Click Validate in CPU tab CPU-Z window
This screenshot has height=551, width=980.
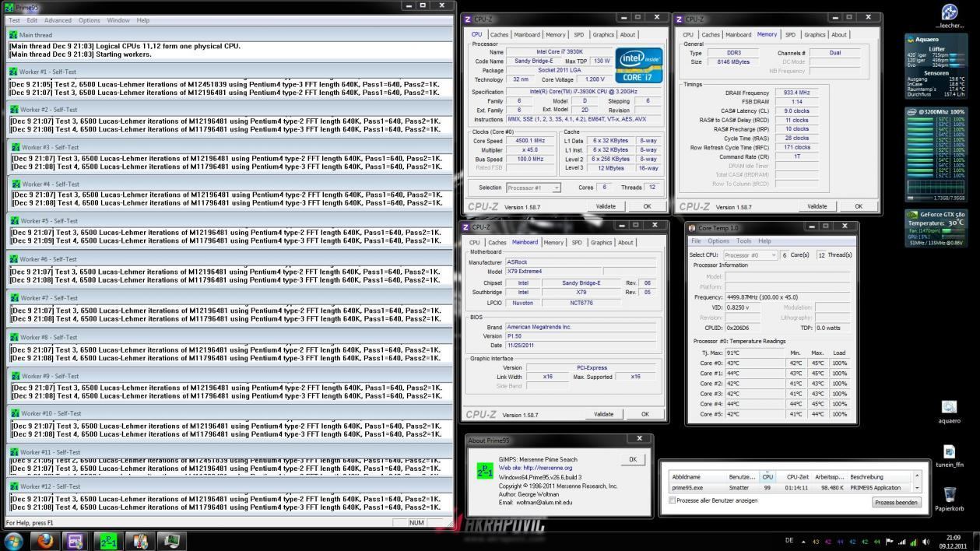coord(606,206)
